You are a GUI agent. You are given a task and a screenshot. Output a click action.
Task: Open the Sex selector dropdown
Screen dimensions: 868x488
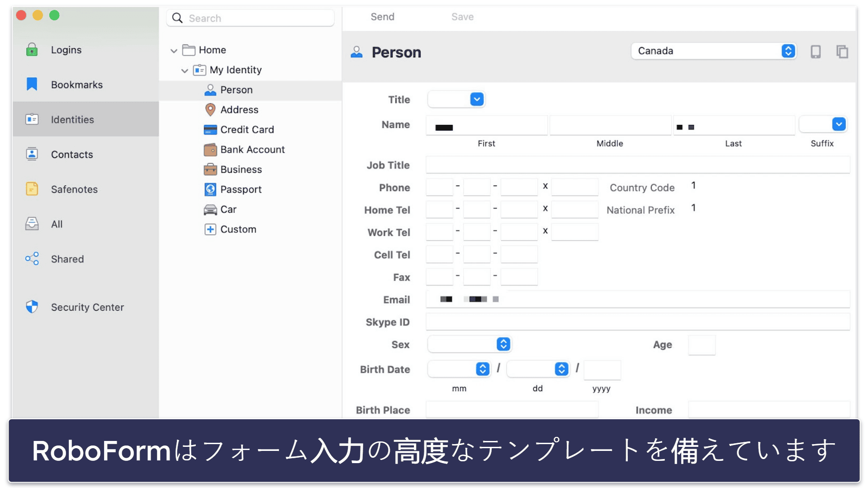coord(469,344)
